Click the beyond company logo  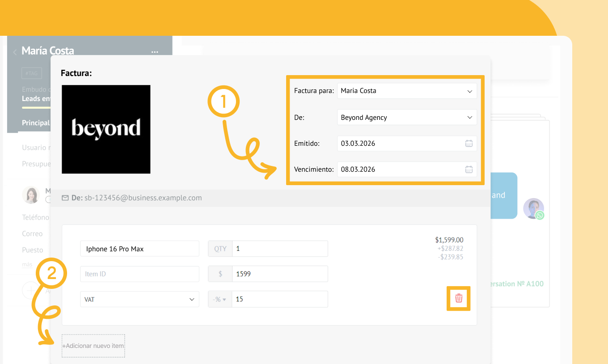click(106, 129)
